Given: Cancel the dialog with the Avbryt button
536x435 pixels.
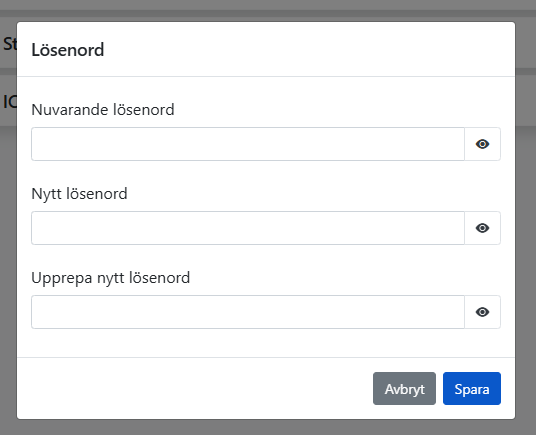Looking at the screenshot, I should pos(404,389).
